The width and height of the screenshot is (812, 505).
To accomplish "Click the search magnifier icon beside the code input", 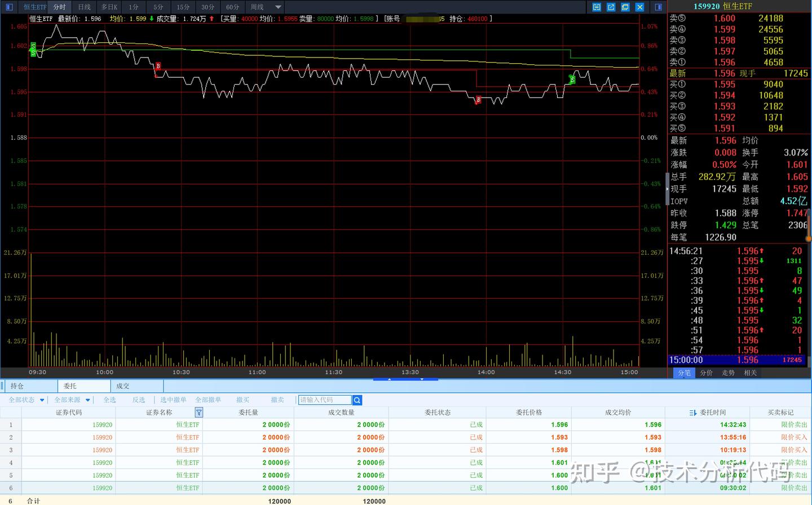I will pos(357,400).
